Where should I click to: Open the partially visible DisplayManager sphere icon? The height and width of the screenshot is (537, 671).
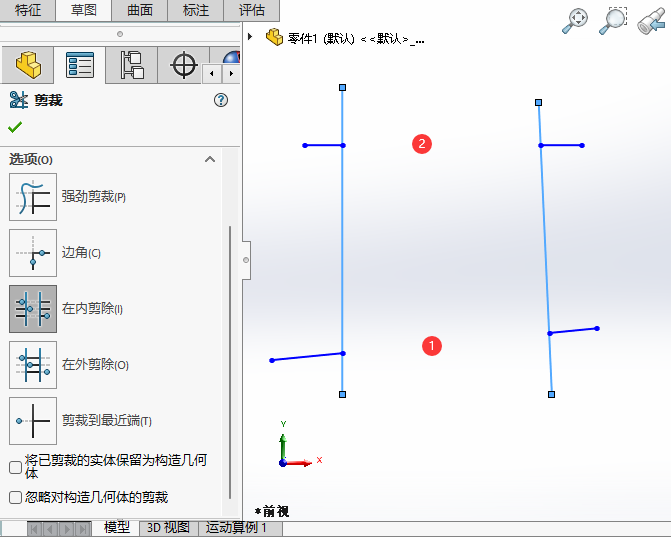coord(232,57)
